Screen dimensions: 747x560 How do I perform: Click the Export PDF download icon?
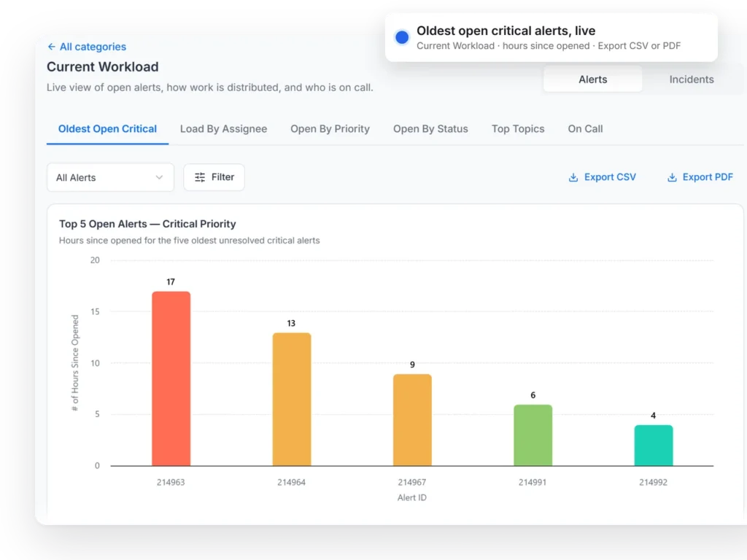(x=672, y=177)
